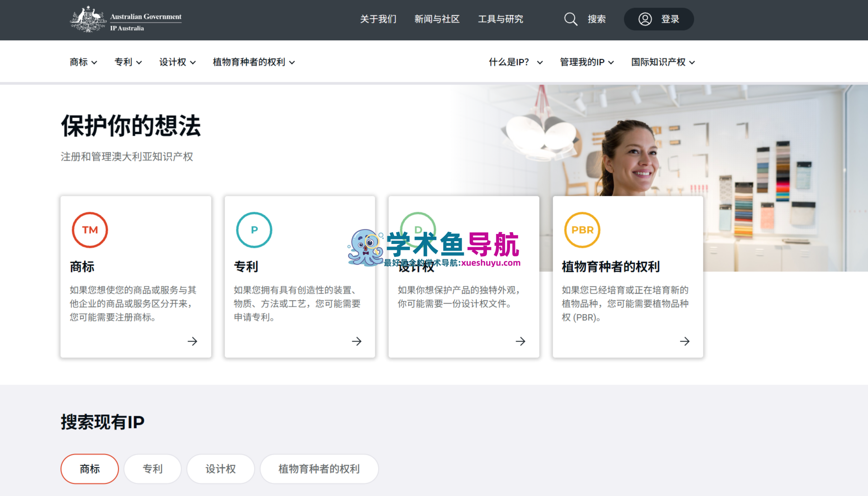Expand the 什么是IP? dropdown menu
Image resolution: width=868 pixels, height=496 pixels.
click(x=516, y=62)
